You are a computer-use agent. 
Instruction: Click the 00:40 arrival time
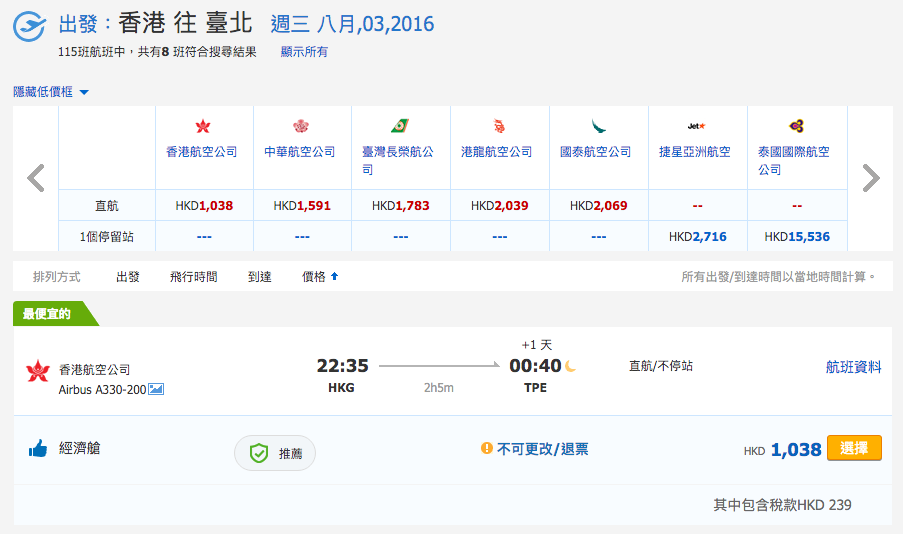point(536,366)
